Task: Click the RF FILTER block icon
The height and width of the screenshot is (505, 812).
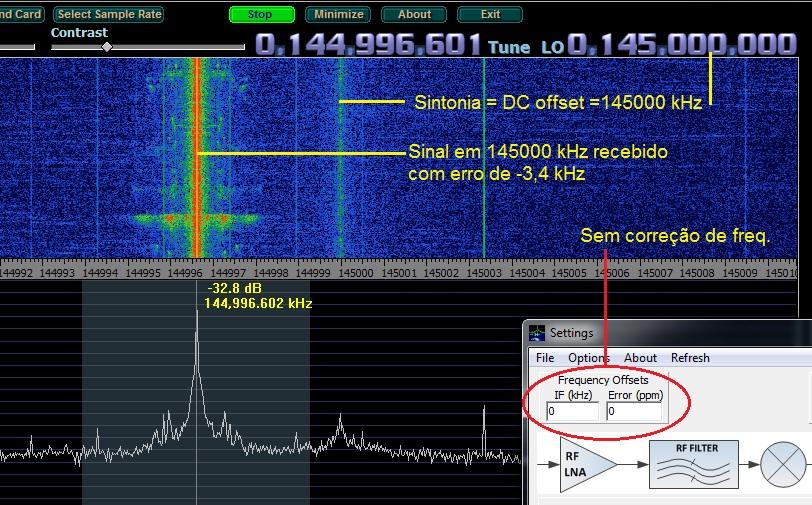Action: pyautogui.click(x=693, y=464)
